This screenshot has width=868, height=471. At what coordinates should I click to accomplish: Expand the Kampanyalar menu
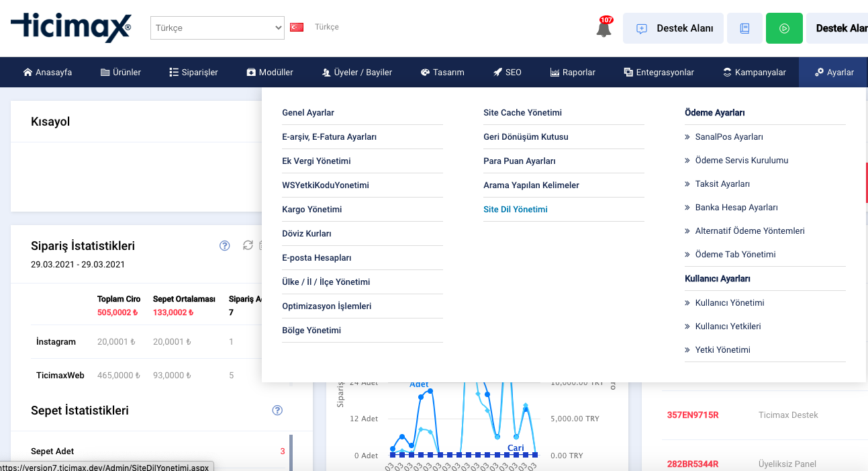(755, 72)
